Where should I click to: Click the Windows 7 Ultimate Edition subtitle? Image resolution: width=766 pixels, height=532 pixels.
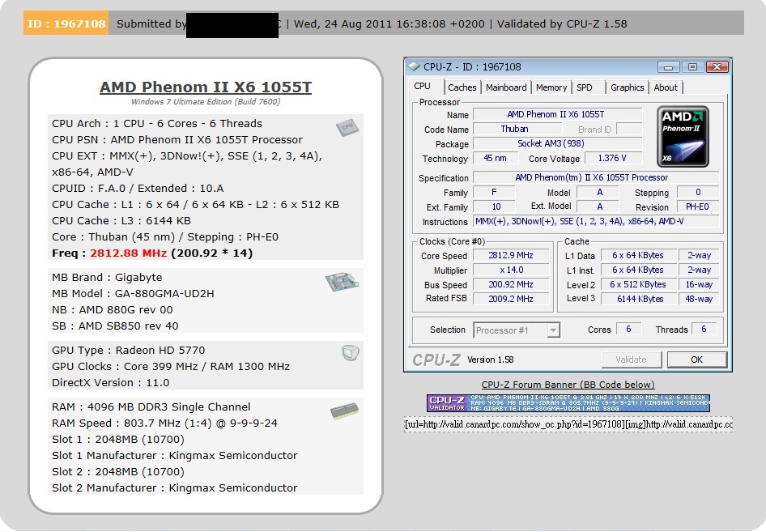coord(206,101)
